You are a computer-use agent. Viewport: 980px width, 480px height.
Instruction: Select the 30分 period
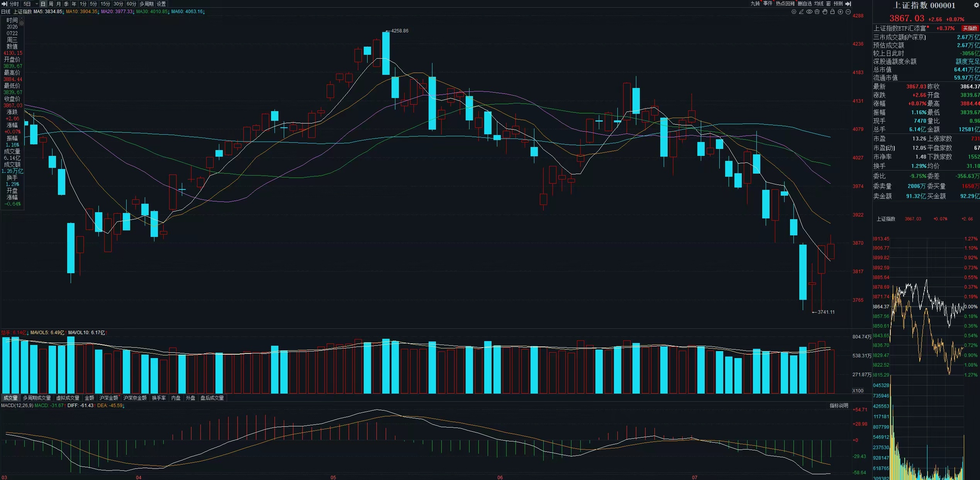point(118,4)
